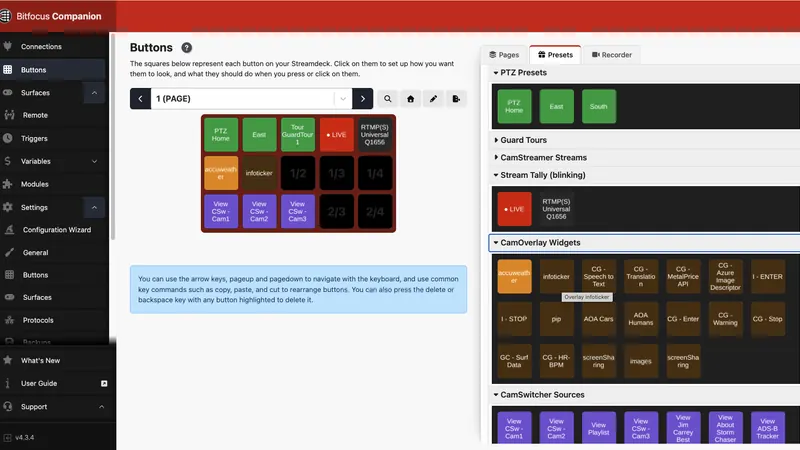Collapse the CamSwitcher Sources section
800x450 pixels.
pos(542,395)
